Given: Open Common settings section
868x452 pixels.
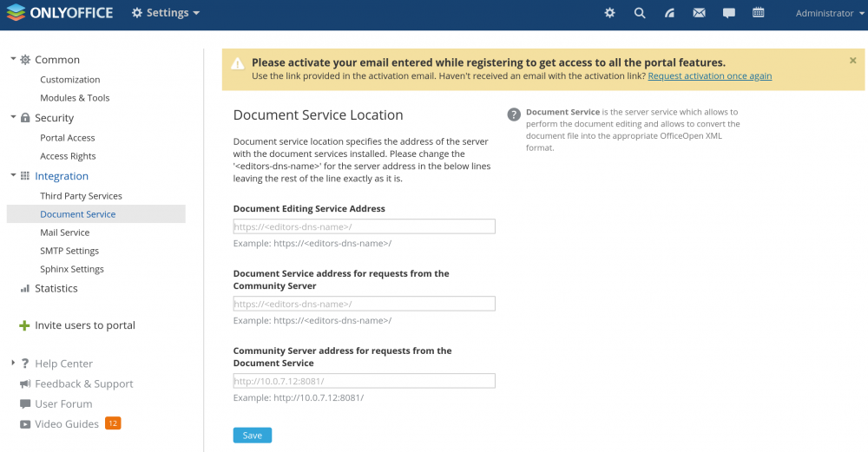Looking at the screenshot, I should 57,60.
